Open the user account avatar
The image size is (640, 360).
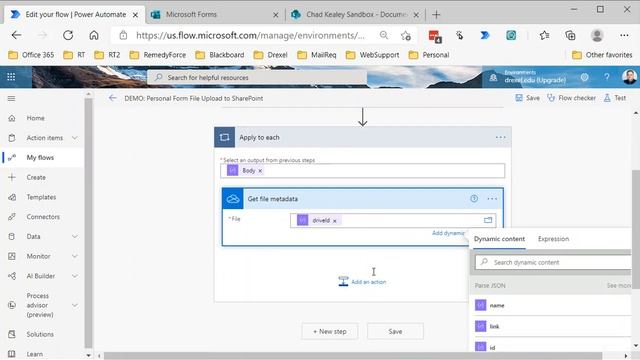[x=629, y=77]
